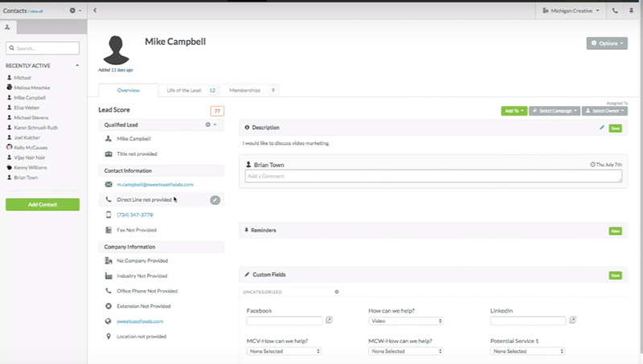643x364 pixels.
Task: Collapse the Recently Active list
Action: click(77, 66)
